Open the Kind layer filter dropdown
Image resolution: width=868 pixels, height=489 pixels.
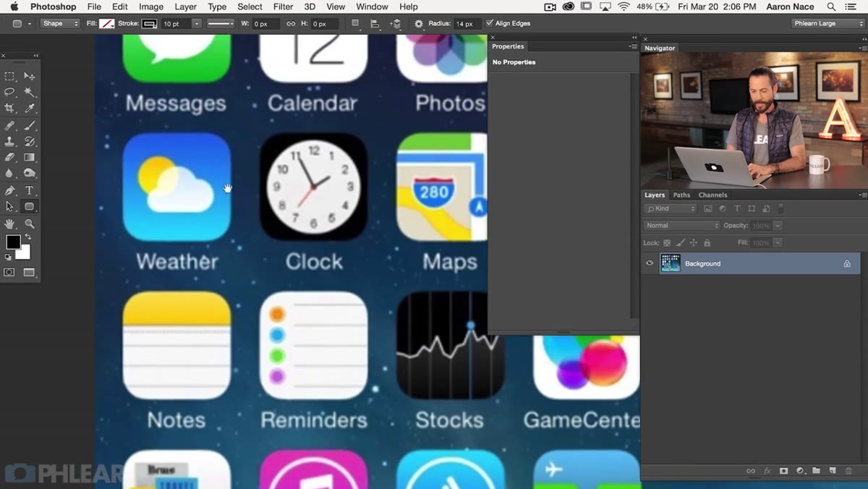pyautogui.click(x=670, y=208)
